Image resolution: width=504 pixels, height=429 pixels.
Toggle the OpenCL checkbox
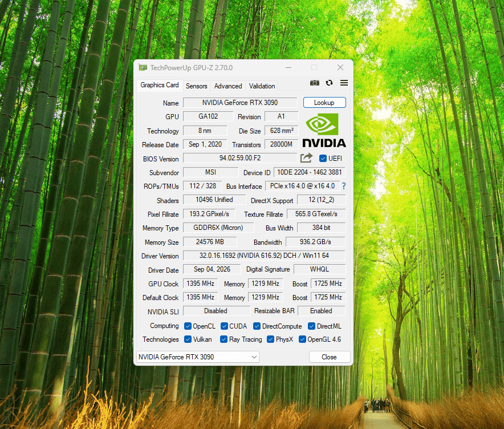[x=188, y=326]
